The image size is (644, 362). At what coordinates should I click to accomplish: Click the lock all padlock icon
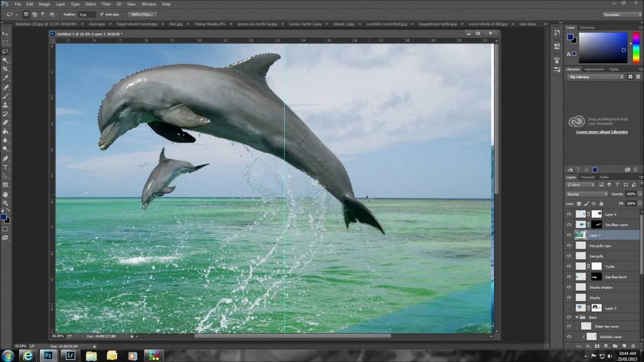click(x=601, y=204)
